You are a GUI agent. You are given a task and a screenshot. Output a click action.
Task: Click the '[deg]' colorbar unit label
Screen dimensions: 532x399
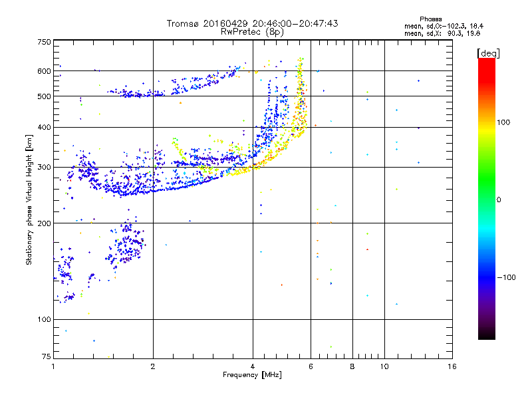tap(488, 53)
